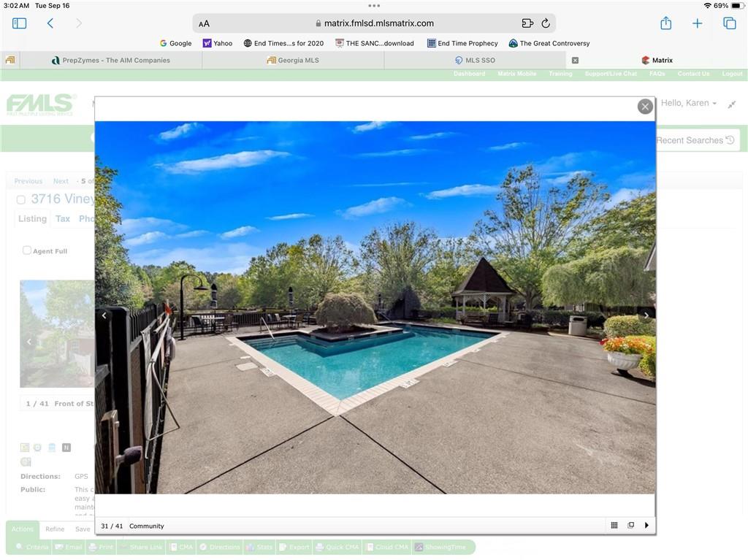Go to previous photo in viewer
The width and height of the screenshot is (748, 560).
[x=104, y=315]
